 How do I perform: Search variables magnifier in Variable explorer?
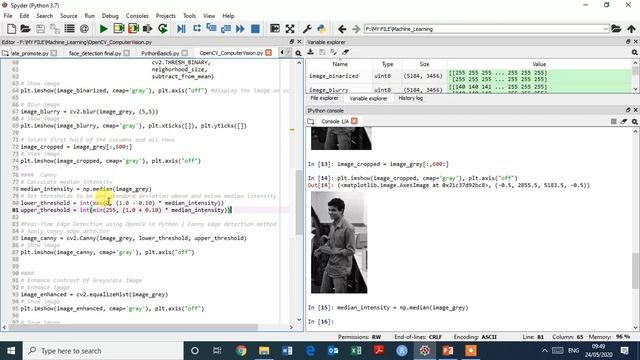point(635,53)
